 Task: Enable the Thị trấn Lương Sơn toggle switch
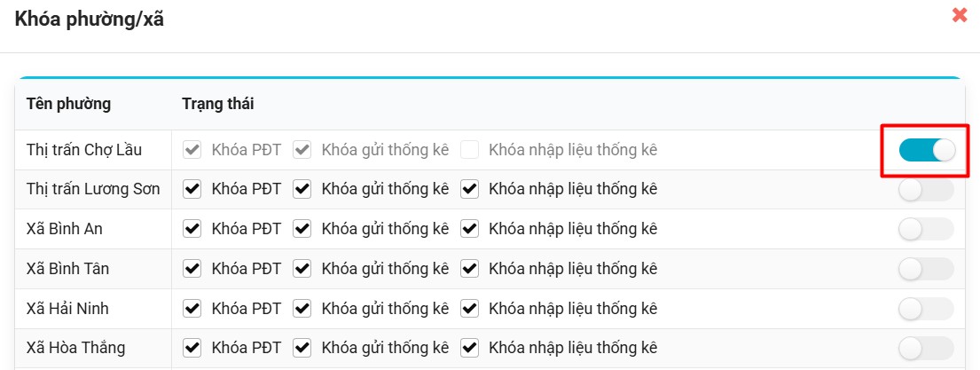coord(926,190)
